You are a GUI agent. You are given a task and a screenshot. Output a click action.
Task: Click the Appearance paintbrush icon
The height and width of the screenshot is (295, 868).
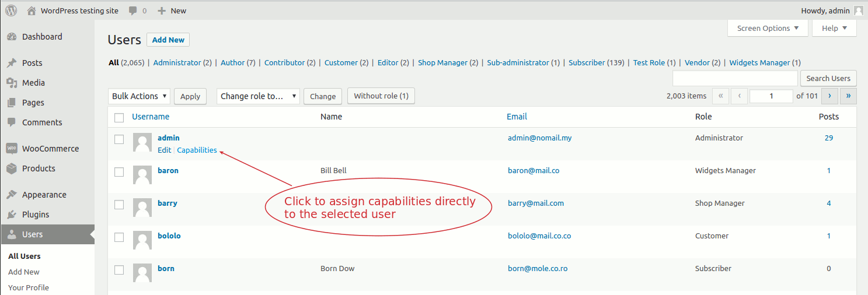point(12,195)
